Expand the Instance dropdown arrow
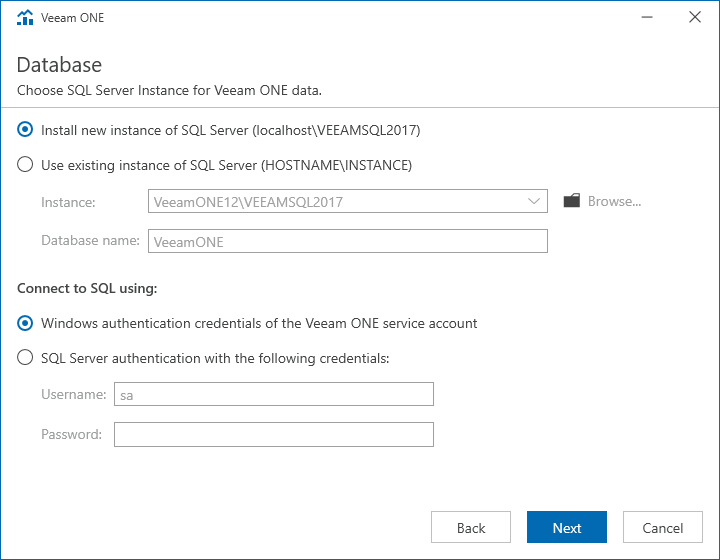The height and width of the screenshot is (560, 720). click(534, 201)
